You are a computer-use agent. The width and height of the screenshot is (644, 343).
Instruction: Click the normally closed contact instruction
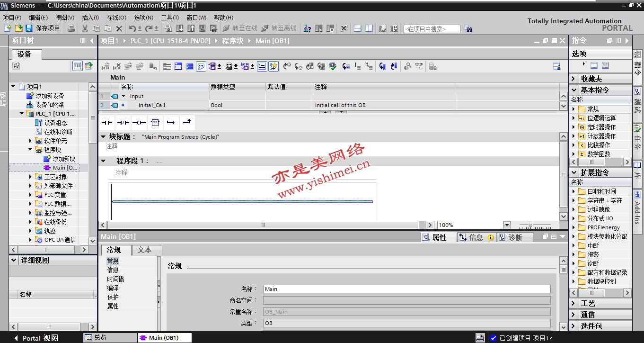(123, 123)
